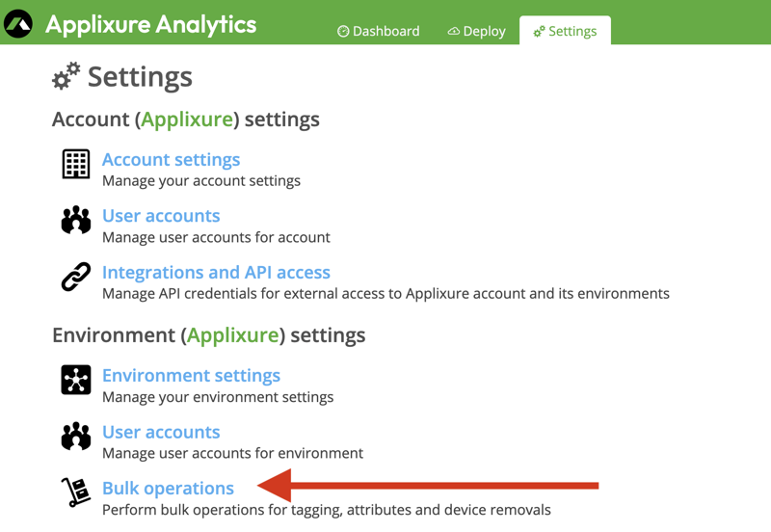Click people icon above Manage user accounts for account
Viewport: 771px width, 532px height.
click(76, 220)
